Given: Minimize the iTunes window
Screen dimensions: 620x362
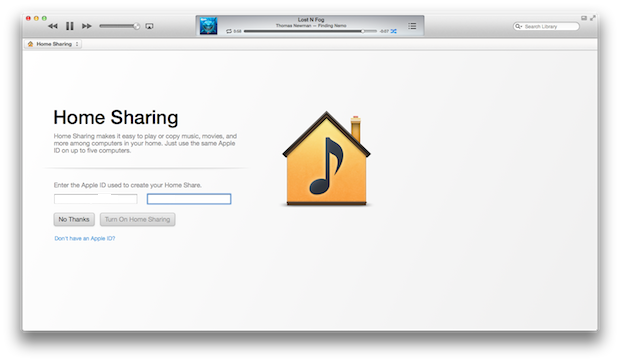Looking at the screenshot, I should tap(36, 18).
